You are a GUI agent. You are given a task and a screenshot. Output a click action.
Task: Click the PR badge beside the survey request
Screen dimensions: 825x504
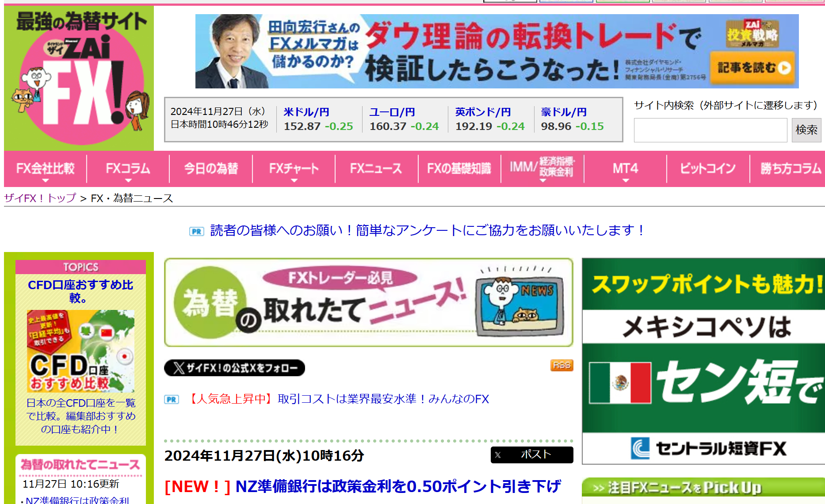click(x=197, y=231)
